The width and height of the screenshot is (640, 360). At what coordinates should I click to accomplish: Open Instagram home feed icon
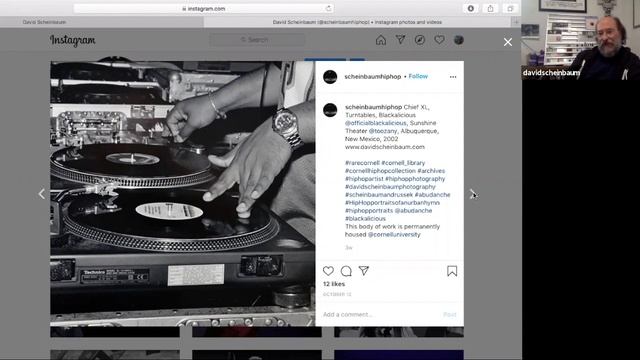click(x=381, y=40)
